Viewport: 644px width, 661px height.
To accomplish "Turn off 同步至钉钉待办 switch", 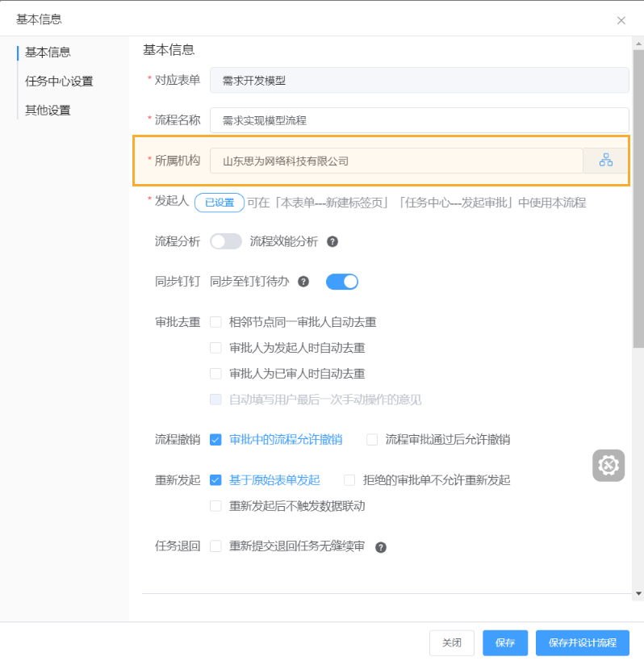I will [342, 282].
